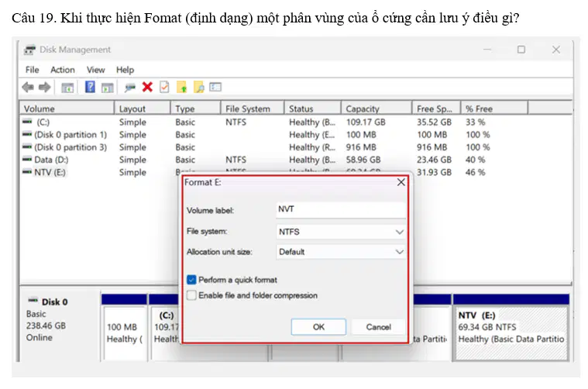
Task: Click drive icon beside NTV (E:)
Action: pyautogui.click(x=27, y=172)
